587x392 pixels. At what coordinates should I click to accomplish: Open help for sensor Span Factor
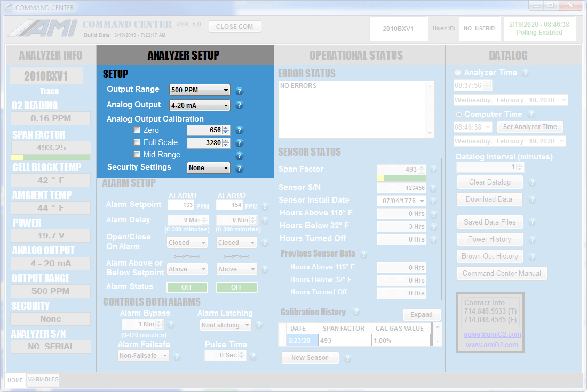coord(433,170)
